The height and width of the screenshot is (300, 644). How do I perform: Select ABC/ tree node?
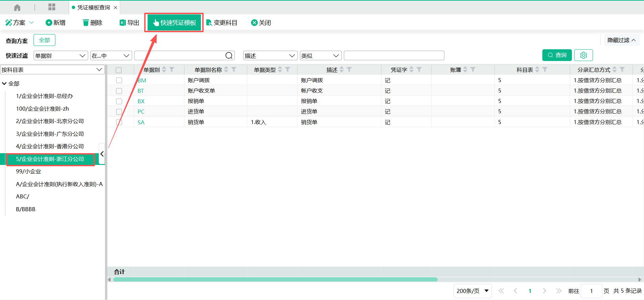click(22, 196)
